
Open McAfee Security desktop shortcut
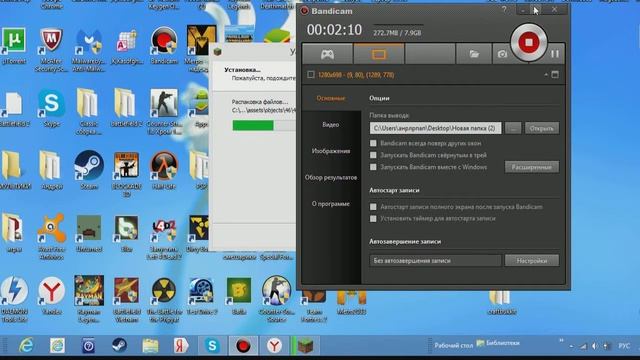51,47
